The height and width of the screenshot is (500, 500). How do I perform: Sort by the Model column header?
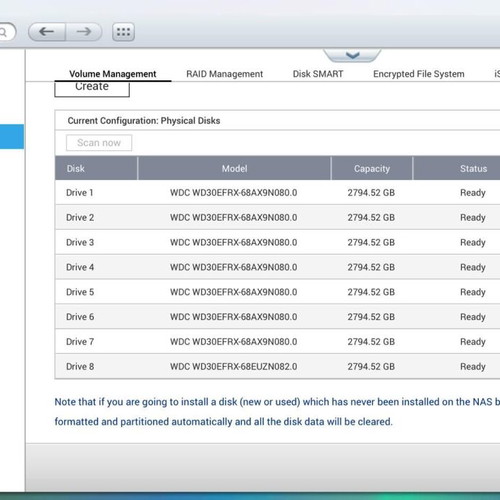[x=234, y=169]
